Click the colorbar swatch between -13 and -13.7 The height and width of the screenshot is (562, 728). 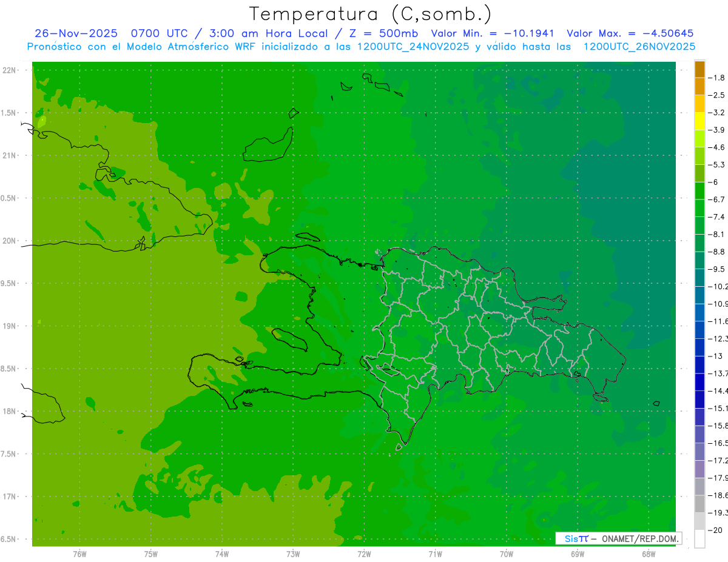(x=699, y=364)
